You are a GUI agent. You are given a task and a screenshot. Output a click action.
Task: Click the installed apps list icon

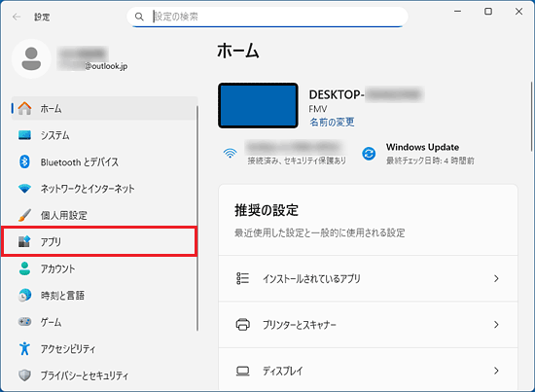tap(242, 278)
